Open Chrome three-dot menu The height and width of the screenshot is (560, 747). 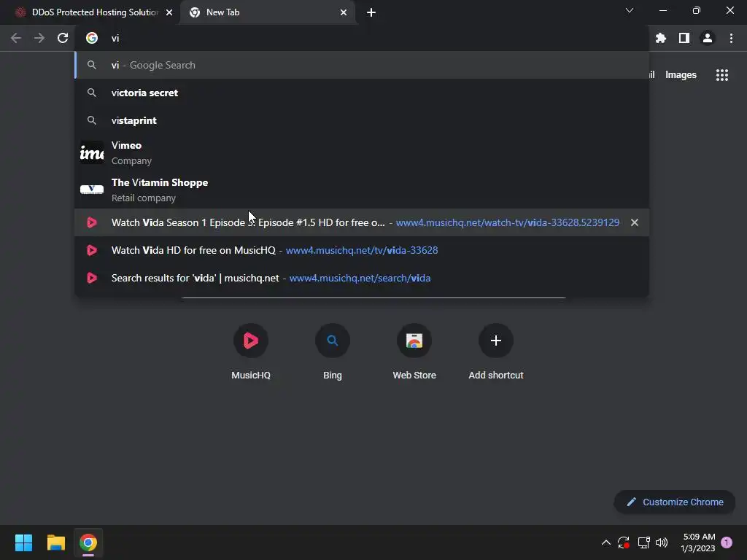click(x=731, y=38)
